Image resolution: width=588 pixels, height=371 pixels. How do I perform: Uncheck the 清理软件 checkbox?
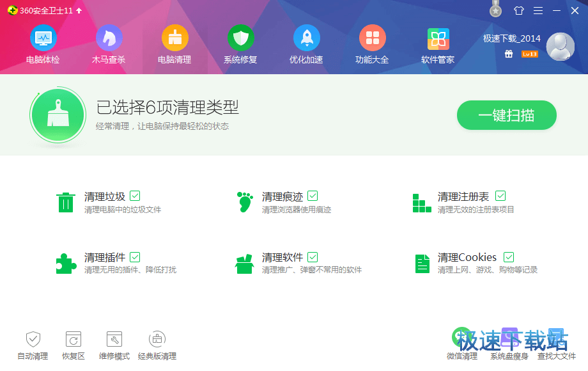tap(313, 257)
